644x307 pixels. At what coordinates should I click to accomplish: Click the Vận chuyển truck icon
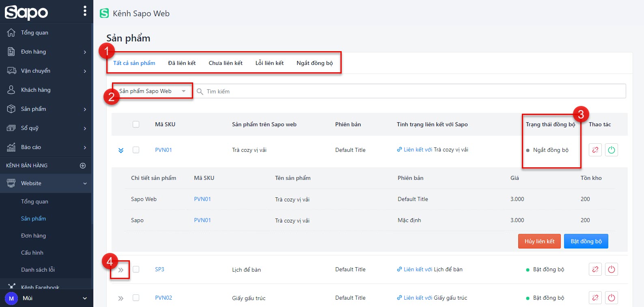tap(11, 71)
